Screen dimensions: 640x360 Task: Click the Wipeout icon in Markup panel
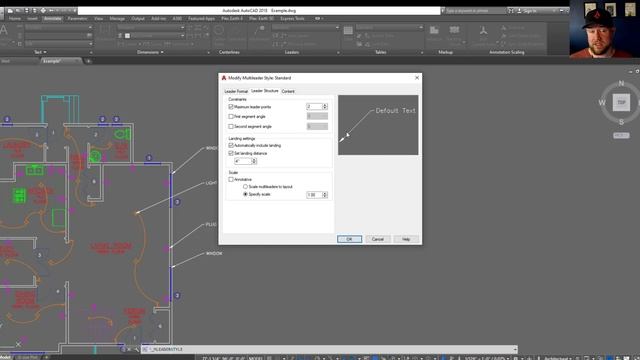coord(434,31)
